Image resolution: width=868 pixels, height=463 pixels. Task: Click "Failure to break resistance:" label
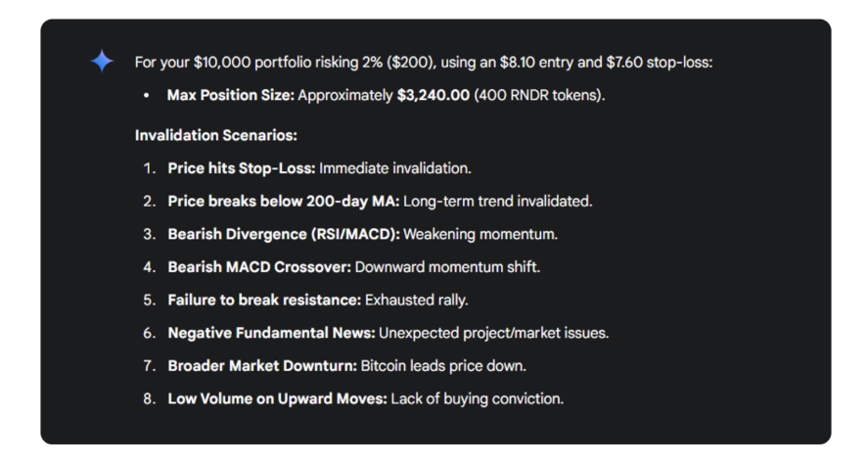click(x=263, y=300)
